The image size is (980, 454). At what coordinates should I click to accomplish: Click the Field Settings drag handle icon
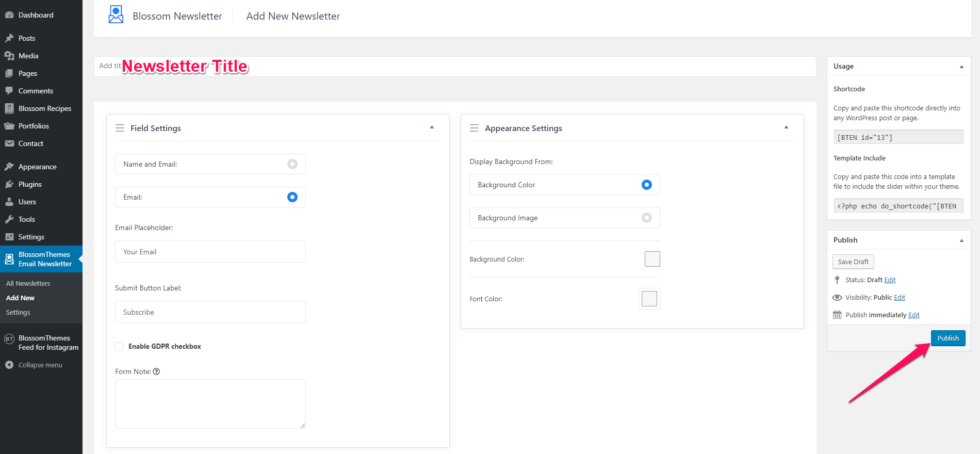(120, 128)
